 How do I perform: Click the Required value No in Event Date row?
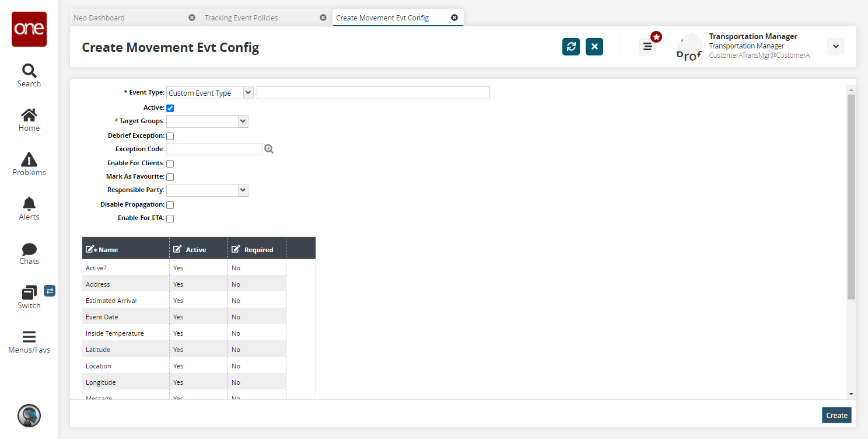tap(236, 317)
